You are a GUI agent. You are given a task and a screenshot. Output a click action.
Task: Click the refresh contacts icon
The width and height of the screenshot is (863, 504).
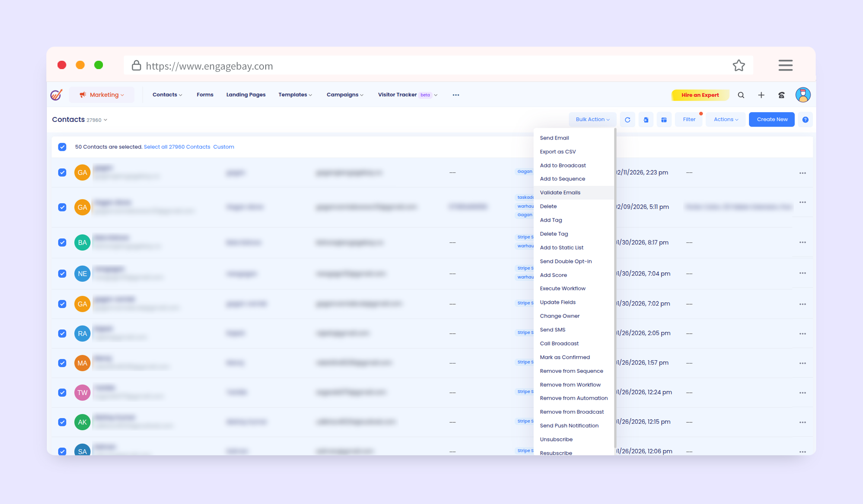click(627, 120)
